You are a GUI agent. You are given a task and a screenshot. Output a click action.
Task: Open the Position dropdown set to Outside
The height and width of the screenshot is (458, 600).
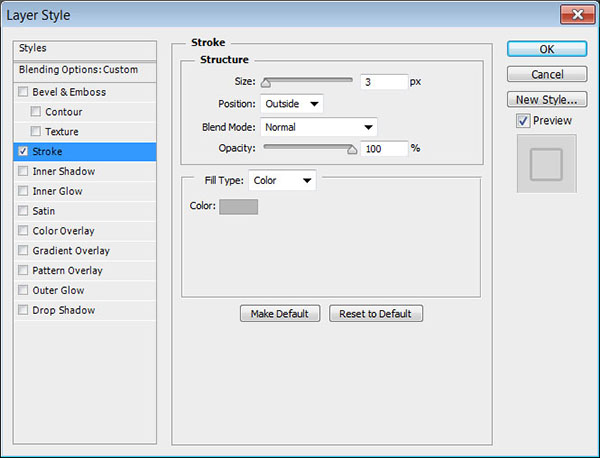click(x=292, y=104)
